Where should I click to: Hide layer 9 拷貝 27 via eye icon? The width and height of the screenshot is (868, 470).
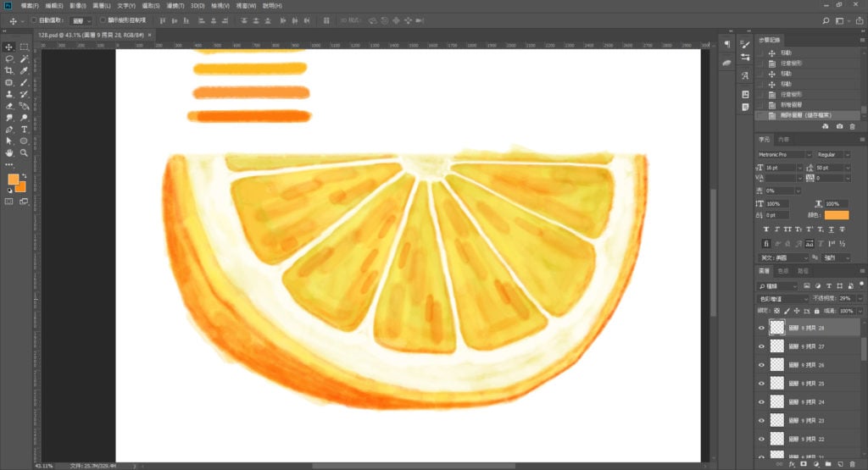(x=761, y=346)
